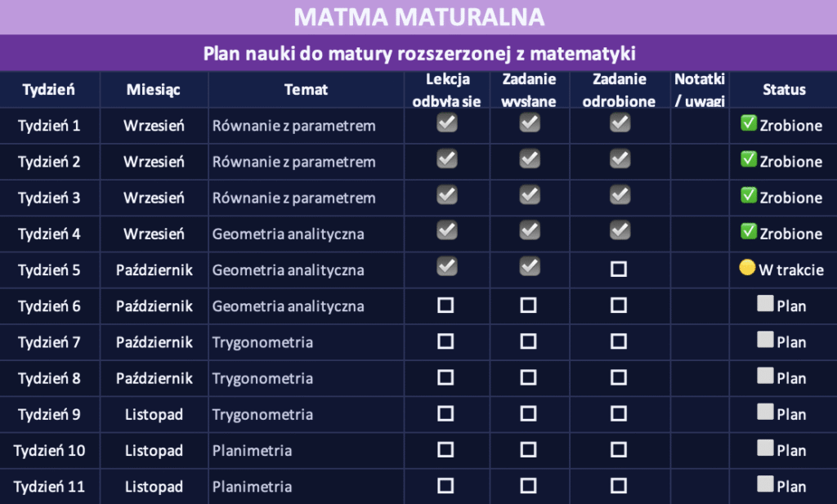Select the Październik cell in Tydzień 5

(154, 270)
